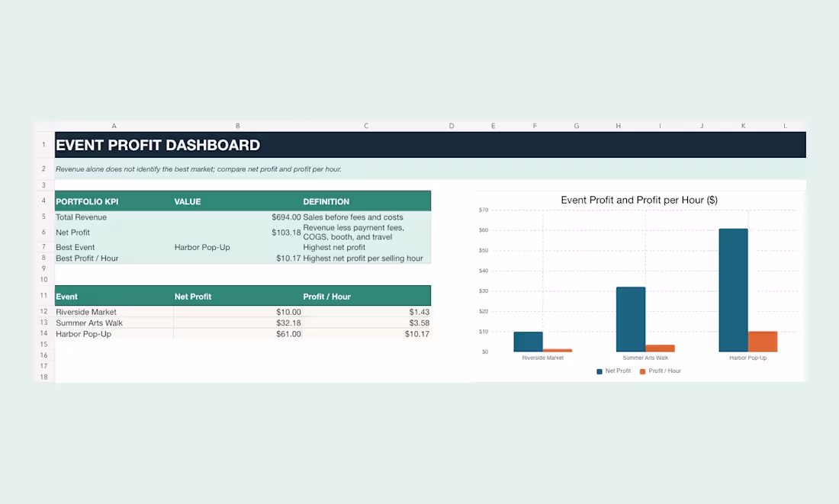Select Harbor Pop-Up in the KPI value column

coord(237,247)
